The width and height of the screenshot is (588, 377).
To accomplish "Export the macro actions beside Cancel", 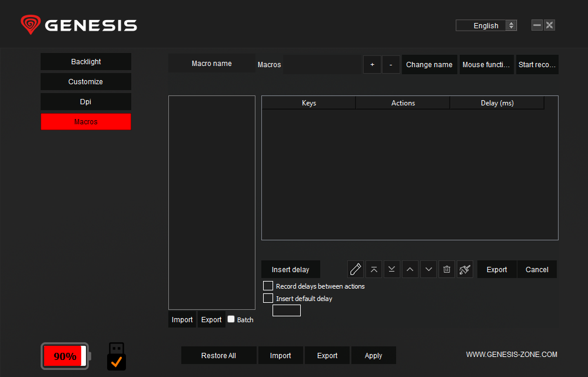I will (497, 269).
